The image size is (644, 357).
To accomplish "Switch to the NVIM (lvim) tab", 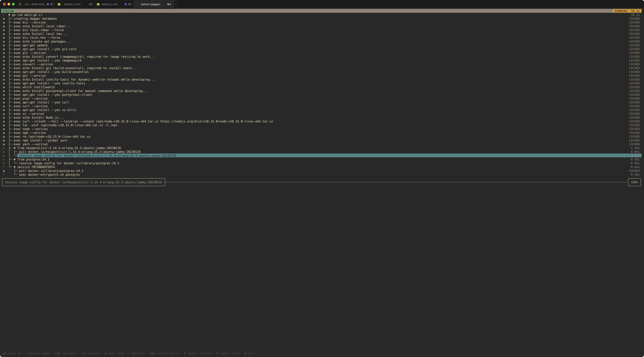I will pos(36,4).
